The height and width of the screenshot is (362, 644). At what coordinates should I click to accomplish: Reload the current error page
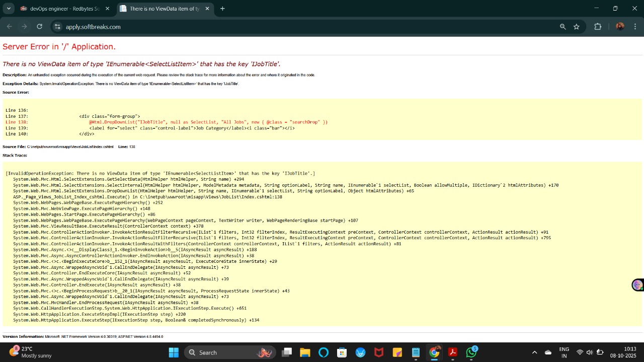point(39,27)
